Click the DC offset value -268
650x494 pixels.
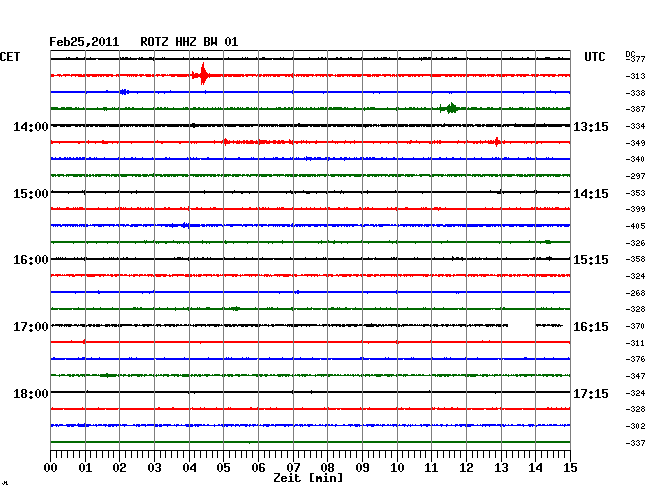(x=635, y=293)
